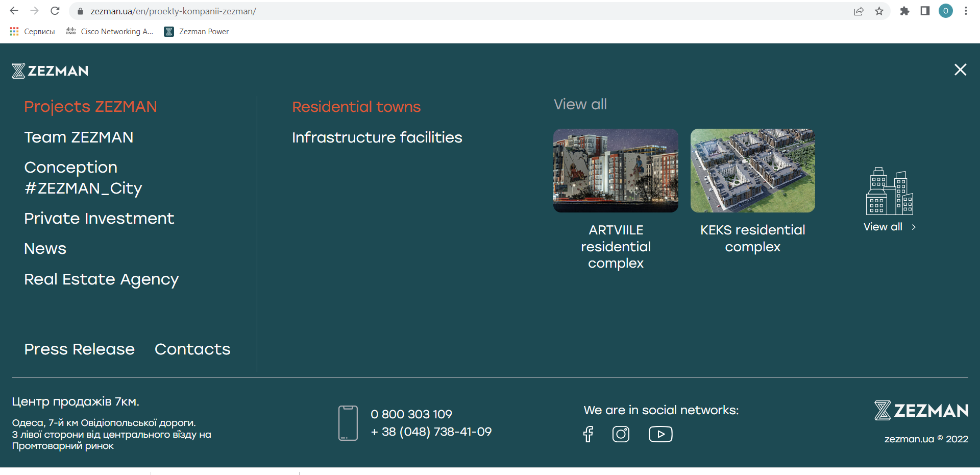Click the buildings icon above View all
980x475 pixels.
point(889,192)
